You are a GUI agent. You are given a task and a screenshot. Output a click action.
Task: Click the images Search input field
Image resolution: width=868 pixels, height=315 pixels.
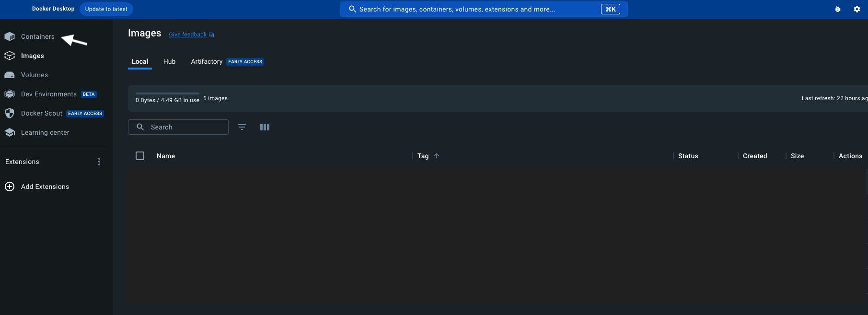click(178, 127)
